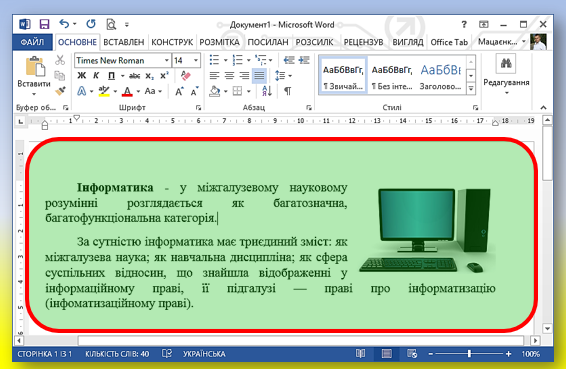
Task: Open Редагування find binoculars
Action: click(x=506, y=64)
